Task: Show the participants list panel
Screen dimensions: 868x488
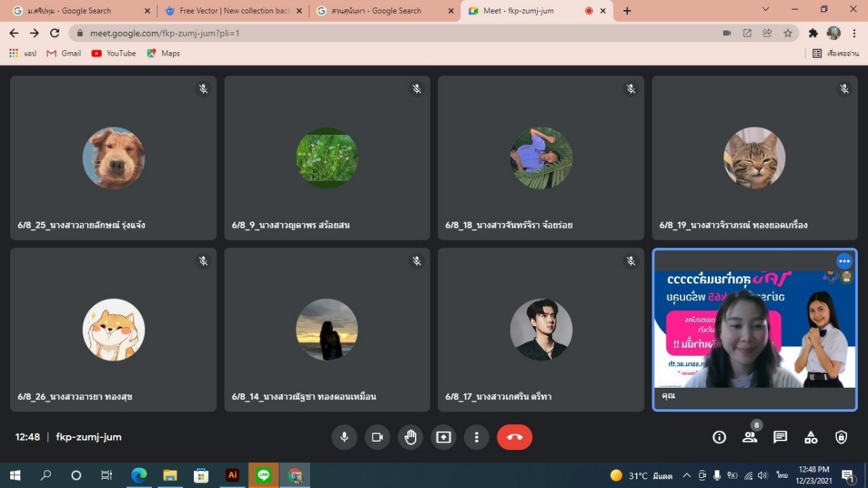Action: point(749,437)
